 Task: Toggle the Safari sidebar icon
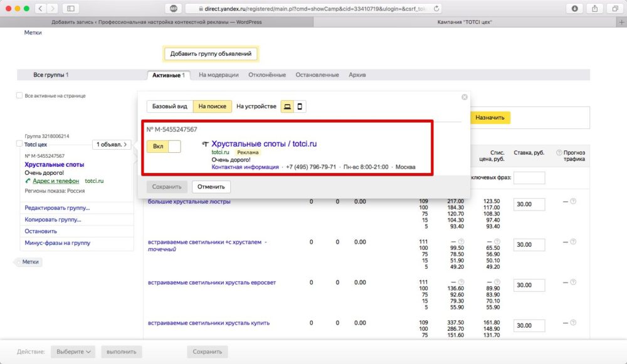71,8
